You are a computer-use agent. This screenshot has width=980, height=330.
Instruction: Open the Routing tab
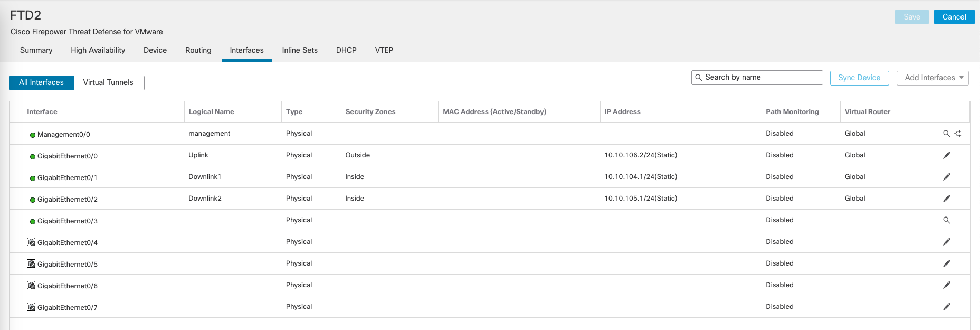[x=198, y=50]
